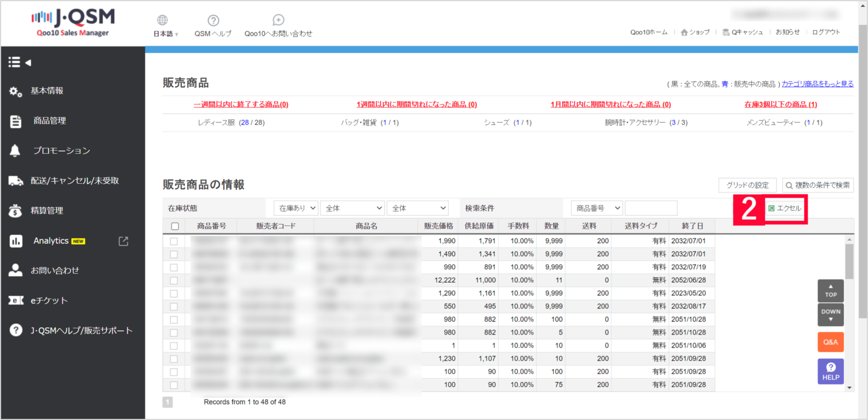Select お問い合わせ in the sidebar menu
Image resolution: width=868 pixels, height=420 pixels.
tap(56, 270)
